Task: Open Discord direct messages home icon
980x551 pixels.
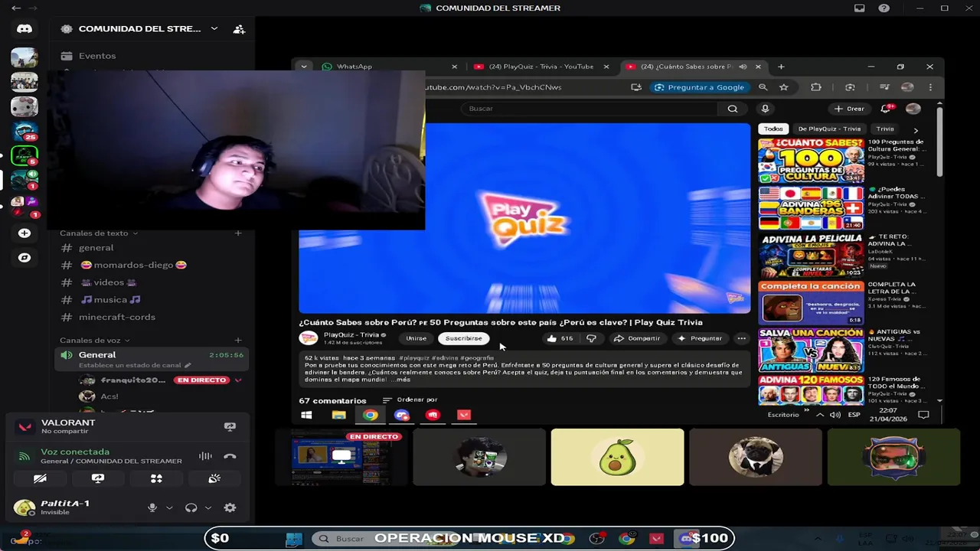Action: [x=24, y=29]
